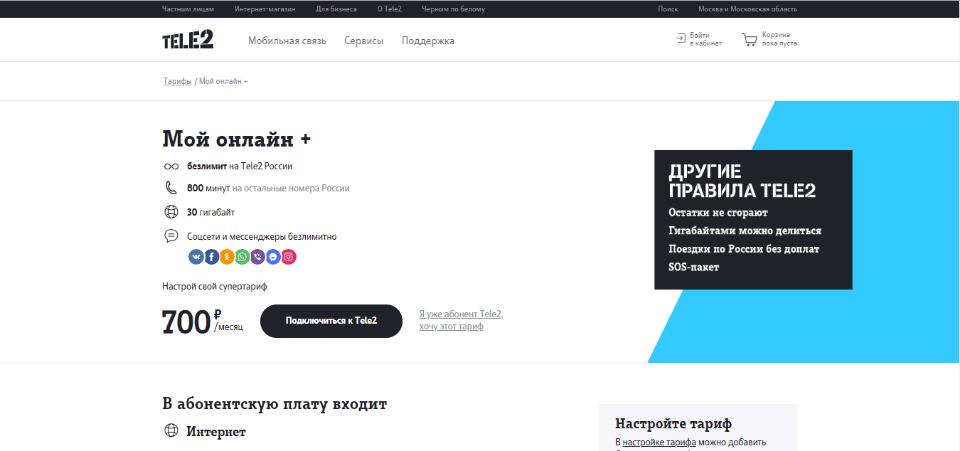Click the Facebook icon
Viewport: 960px width, 451px height.
[212, 257]
